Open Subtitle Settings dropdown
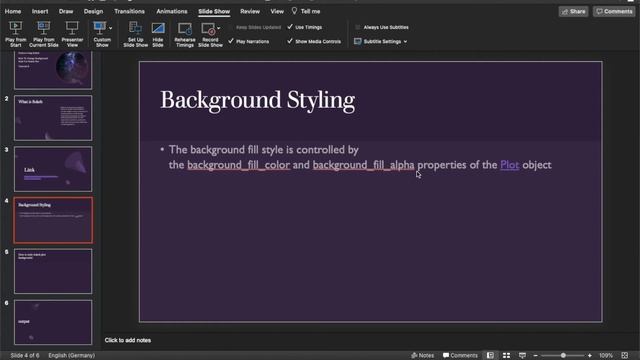 click(x=381, y=41)
